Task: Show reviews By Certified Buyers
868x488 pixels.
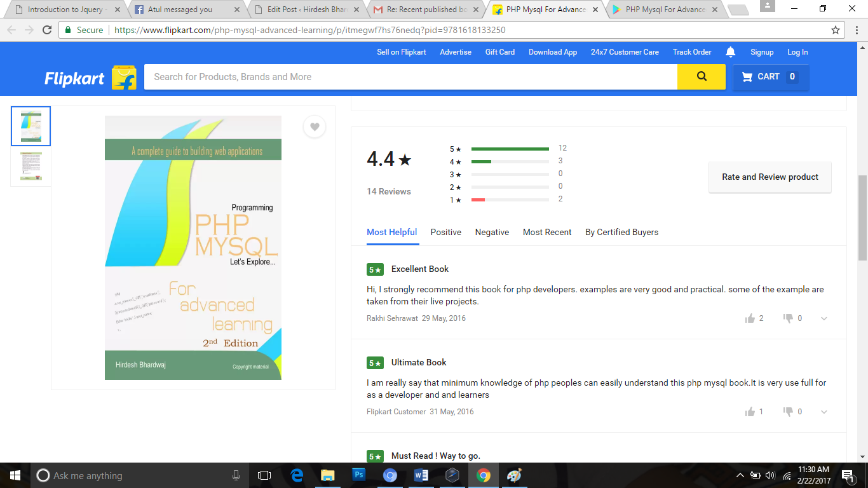Action: click(621, 233)
